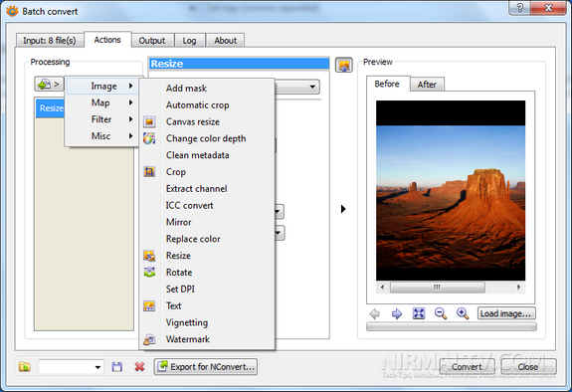This screenshot has width=572, height=392.
Task: Click the Change color depth palette icon
Action: pos(149,138)
